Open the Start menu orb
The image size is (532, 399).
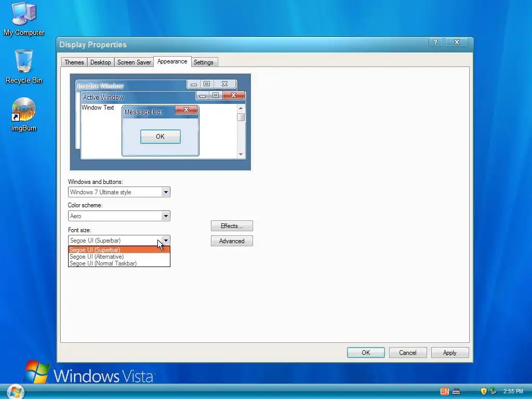15,391
